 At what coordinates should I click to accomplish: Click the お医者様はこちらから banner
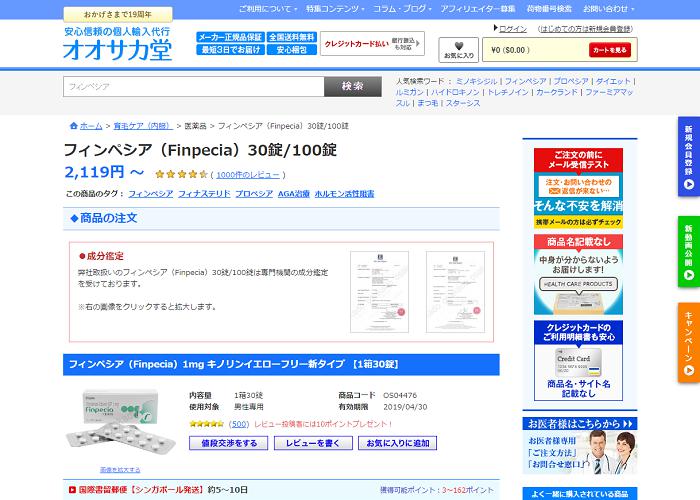[580, 445]
